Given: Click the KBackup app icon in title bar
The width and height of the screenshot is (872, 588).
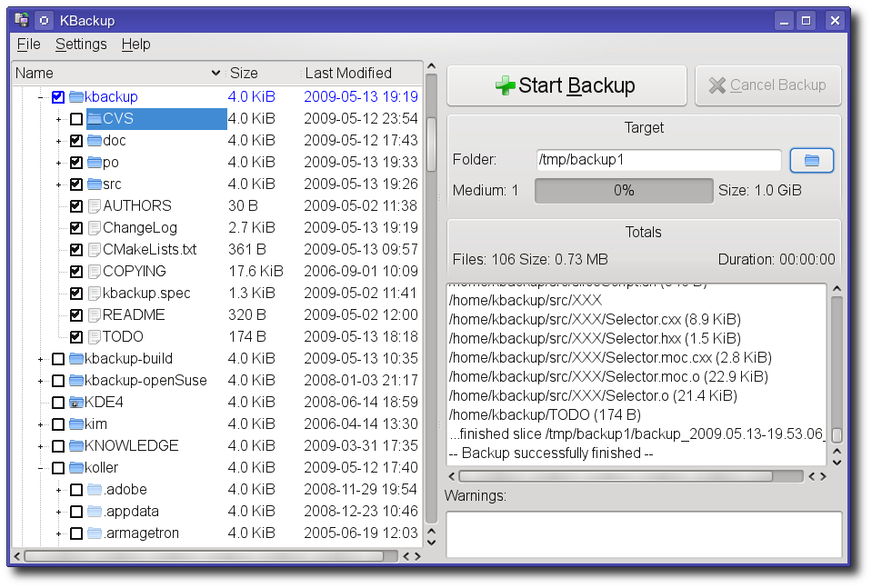Looking at the screenshot, I should [22, 21].
